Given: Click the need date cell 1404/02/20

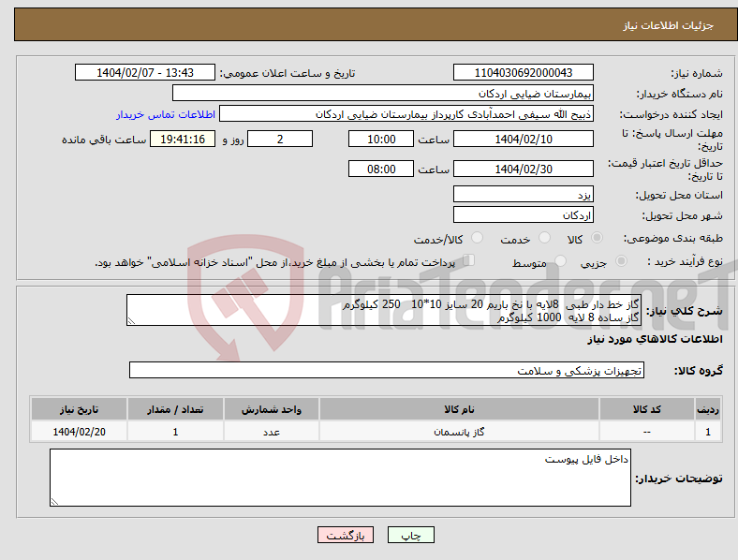Looking at the screenshot, I should [x=79, y=432].
